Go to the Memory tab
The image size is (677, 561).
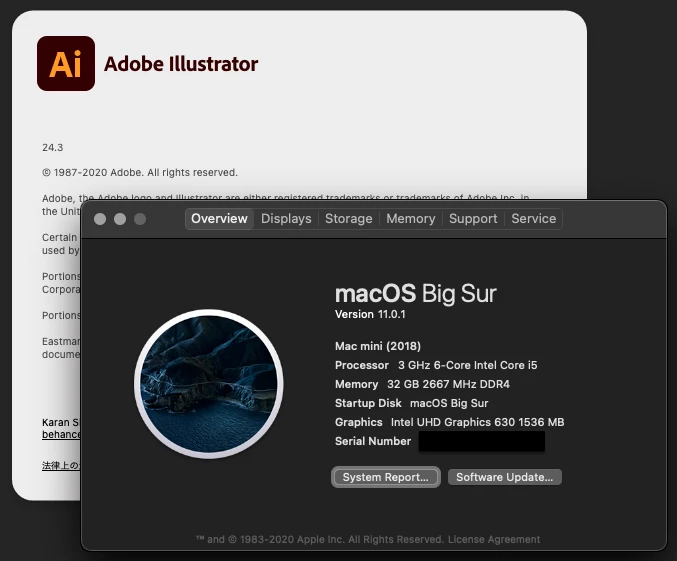click(x=411, y=219)
